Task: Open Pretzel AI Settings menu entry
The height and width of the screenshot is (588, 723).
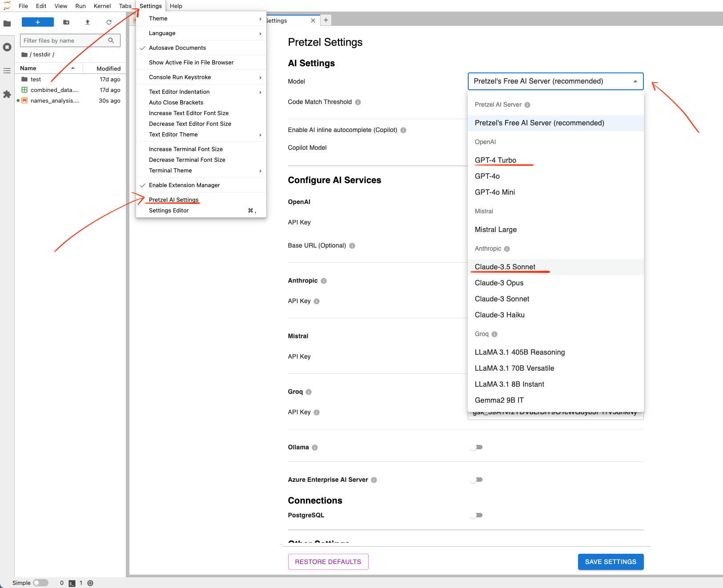Action: [174, 200]
